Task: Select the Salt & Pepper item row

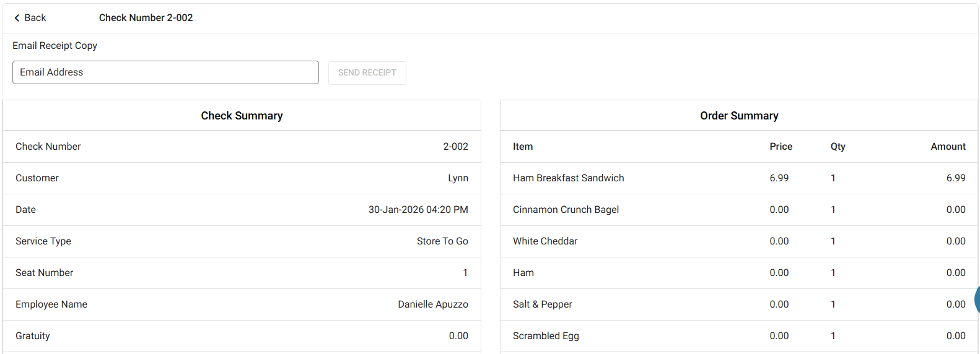Action: (x=542, y=304)
